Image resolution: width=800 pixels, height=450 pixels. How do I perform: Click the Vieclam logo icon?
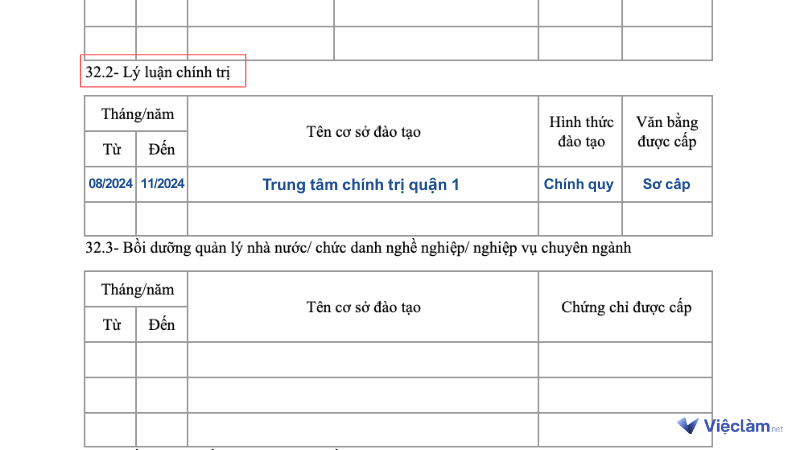coord(689,427)
